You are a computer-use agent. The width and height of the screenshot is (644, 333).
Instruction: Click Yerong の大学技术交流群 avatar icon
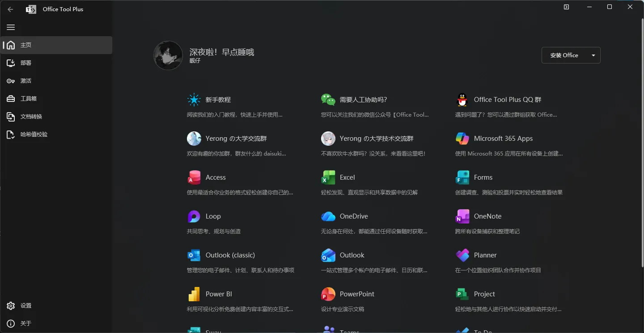(x=328, y=139)
